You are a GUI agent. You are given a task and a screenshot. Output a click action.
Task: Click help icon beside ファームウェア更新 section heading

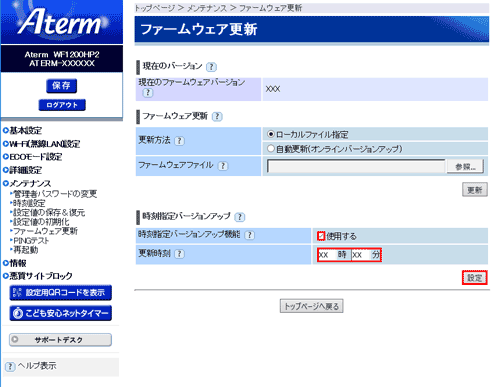[x=217, y=116]
